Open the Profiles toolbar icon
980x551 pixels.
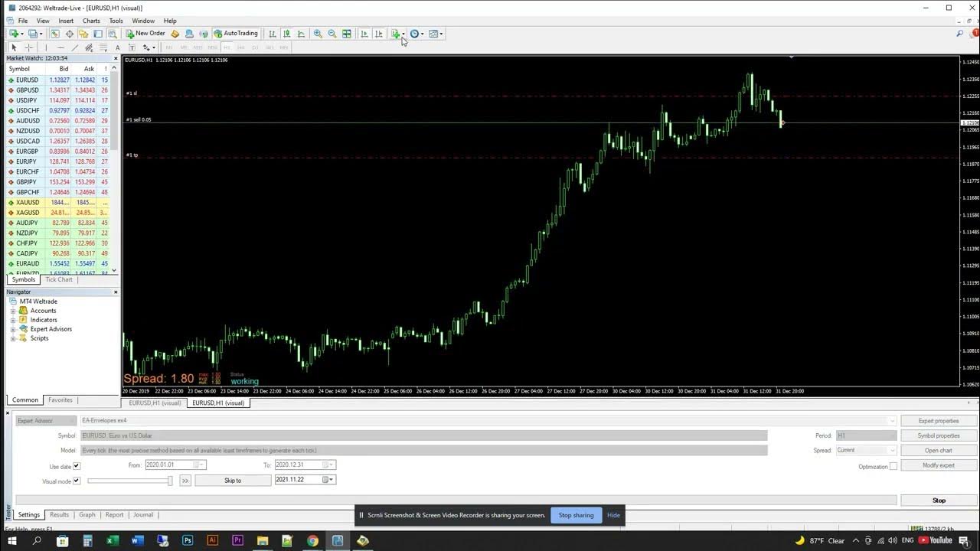point(33,34)
